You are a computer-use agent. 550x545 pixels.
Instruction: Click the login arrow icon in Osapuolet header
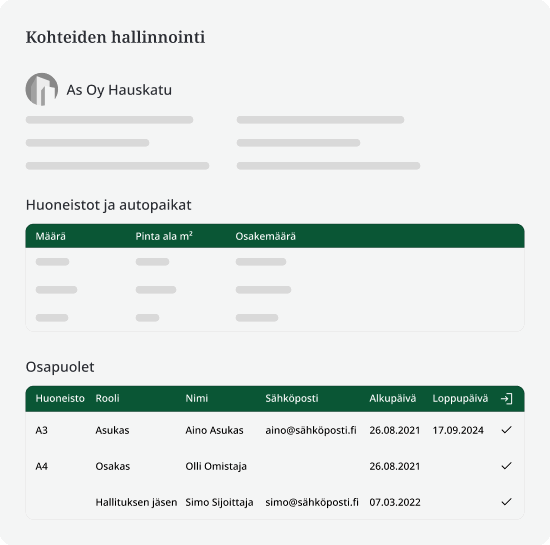[x=507, y=398]
